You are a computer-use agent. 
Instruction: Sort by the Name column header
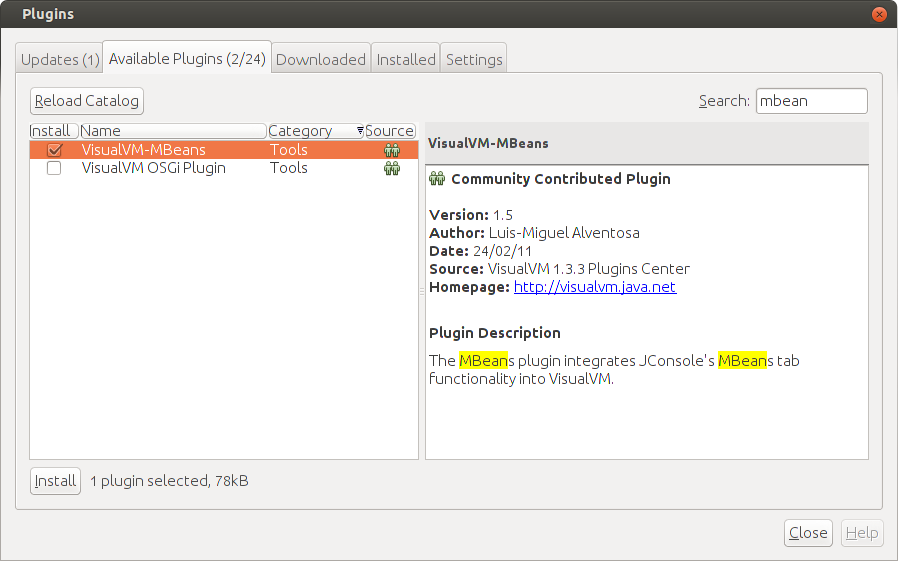(173, 131)
